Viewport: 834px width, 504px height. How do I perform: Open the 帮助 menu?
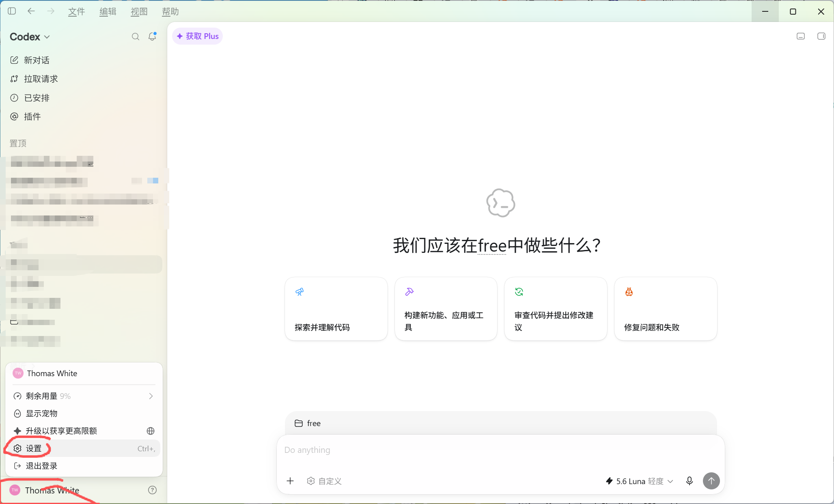click(x=170, y=12)
